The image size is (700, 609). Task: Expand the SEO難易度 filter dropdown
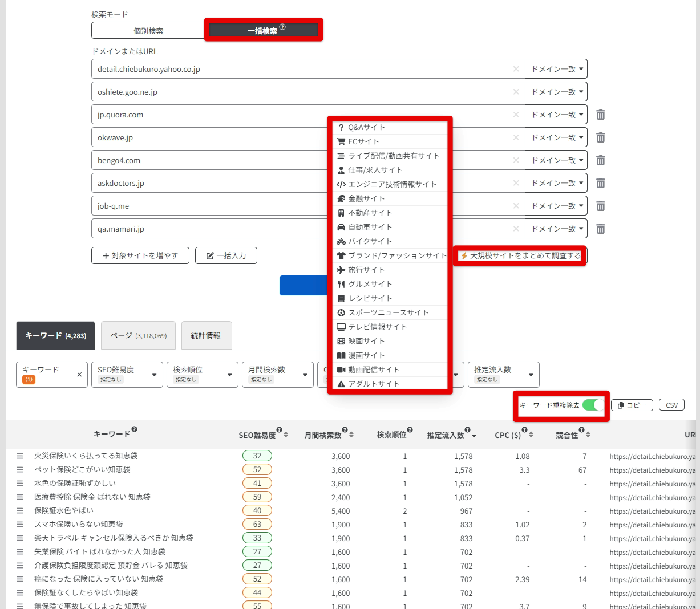pos(127,375)
